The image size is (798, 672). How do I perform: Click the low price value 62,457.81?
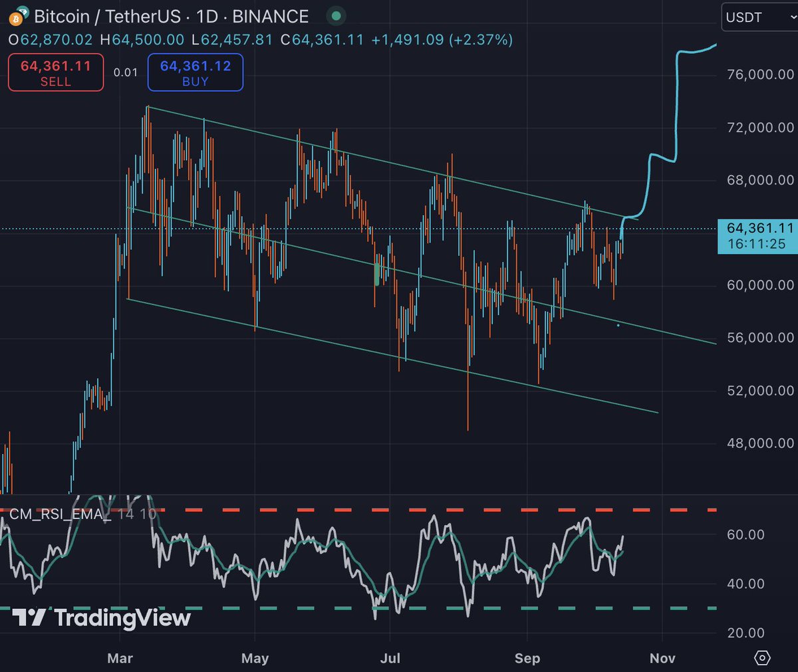(237, 40)
